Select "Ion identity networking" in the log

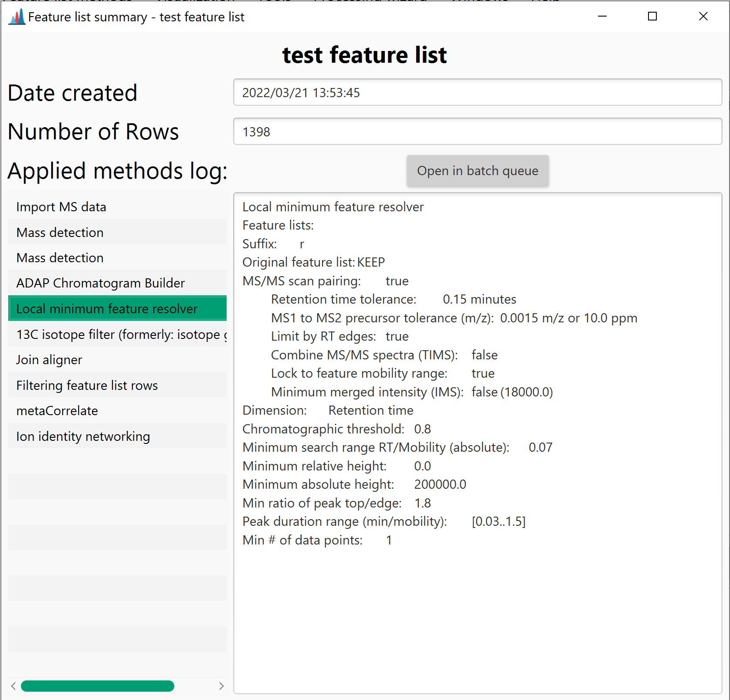point(83,436)
